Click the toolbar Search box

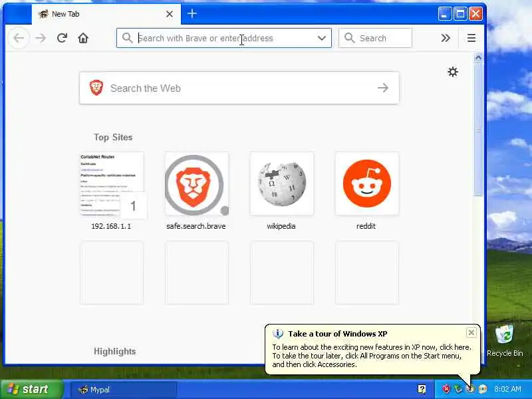(375, 38)
